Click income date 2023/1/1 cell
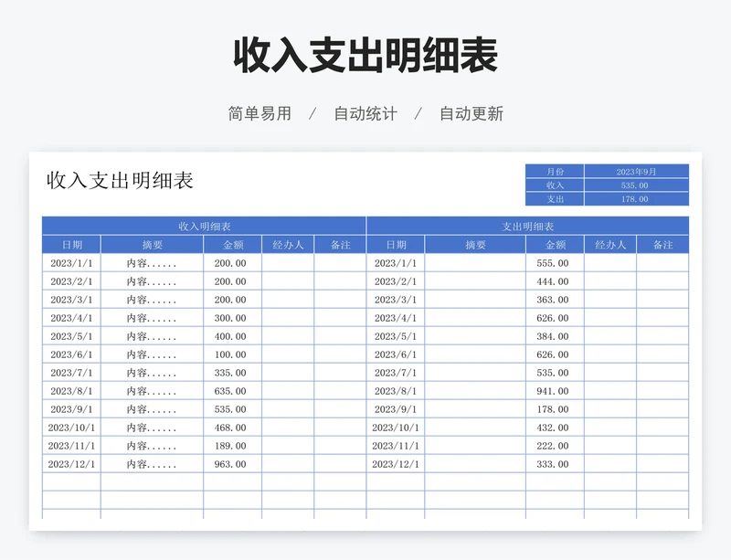This screenshot has height=560, width=731. pyautogui.click(x=71, y=263)
